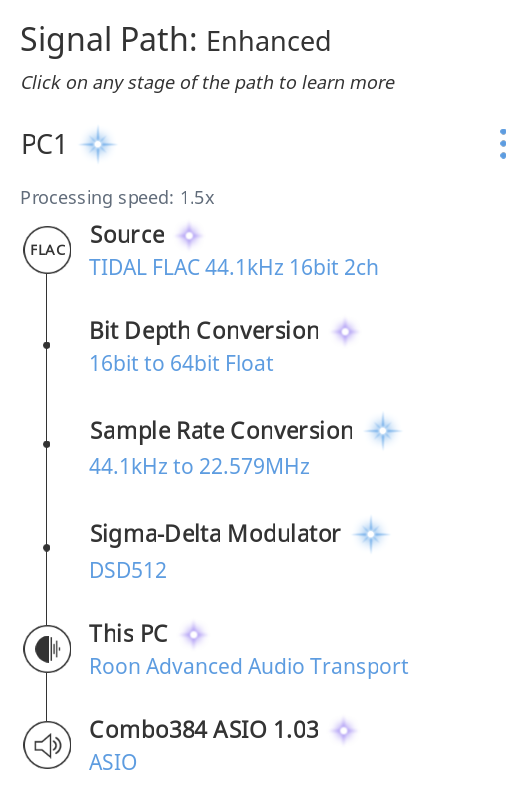Click the blue star next to PC1

(98, 145)
